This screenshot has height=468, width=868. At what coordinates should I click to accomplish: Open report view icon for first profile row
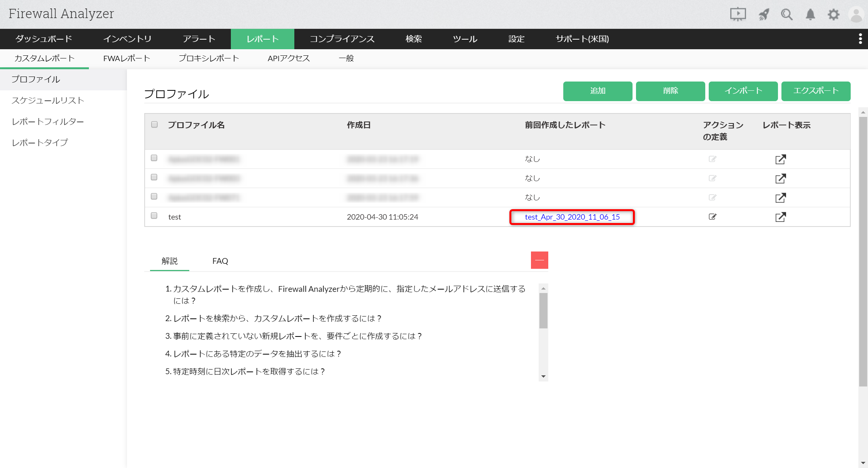(780, 159)
